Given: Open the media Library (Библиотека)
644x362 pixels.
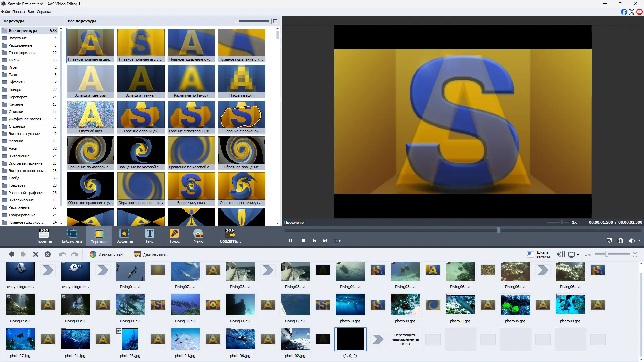Looking at the screenshot, I should [x=72, y=236].
